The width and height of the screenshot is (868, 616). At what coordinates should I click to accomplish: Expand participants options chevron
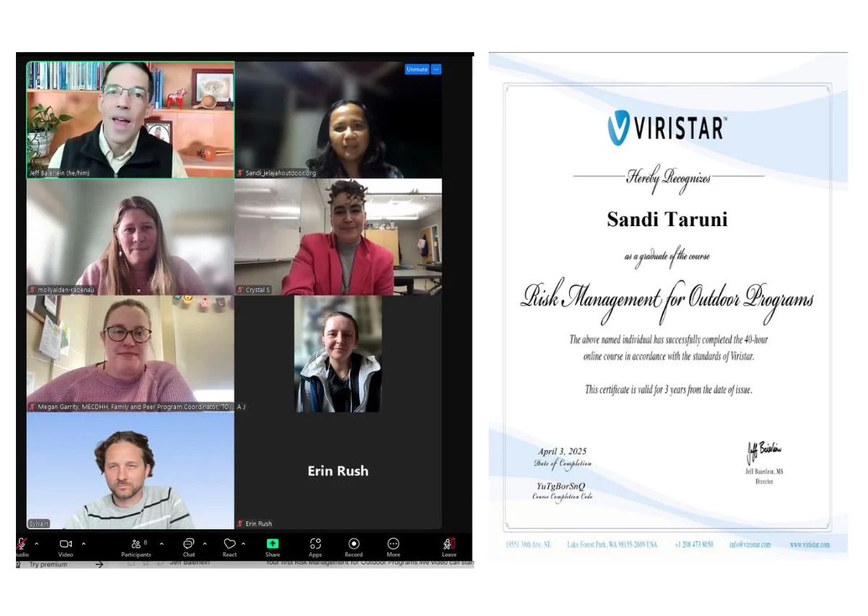[x=161, y=544]
